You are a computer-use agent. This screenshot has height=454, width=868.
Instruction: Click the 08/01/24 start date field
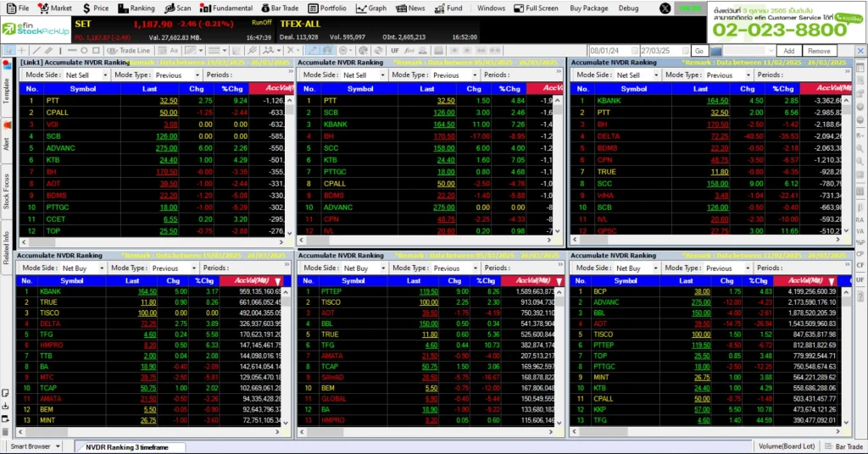pyautogui.click(x=614, y=51)
